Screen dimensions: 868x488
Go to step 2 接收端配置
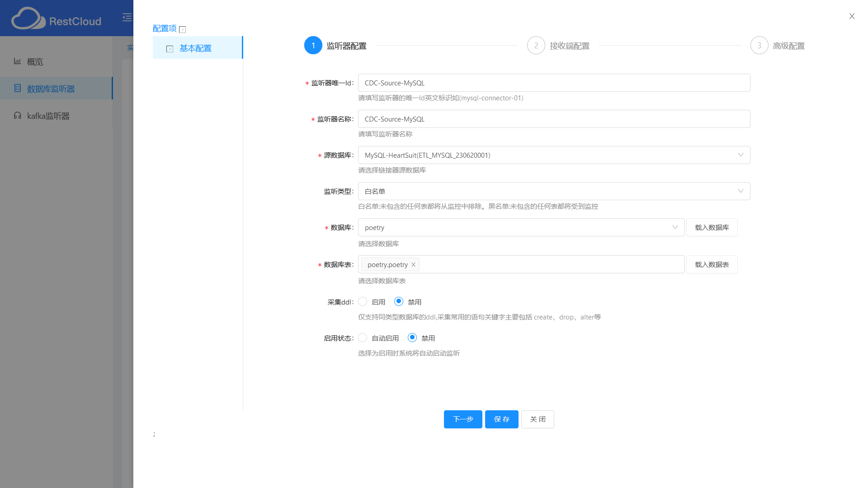536,46
